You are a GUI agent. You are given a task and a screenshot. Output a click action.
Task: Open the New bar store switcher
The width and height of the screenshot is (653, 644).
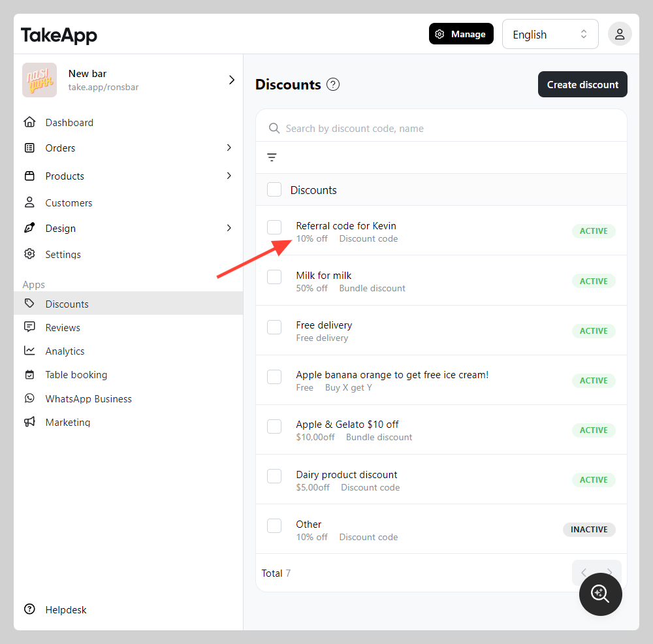[128, 80]
